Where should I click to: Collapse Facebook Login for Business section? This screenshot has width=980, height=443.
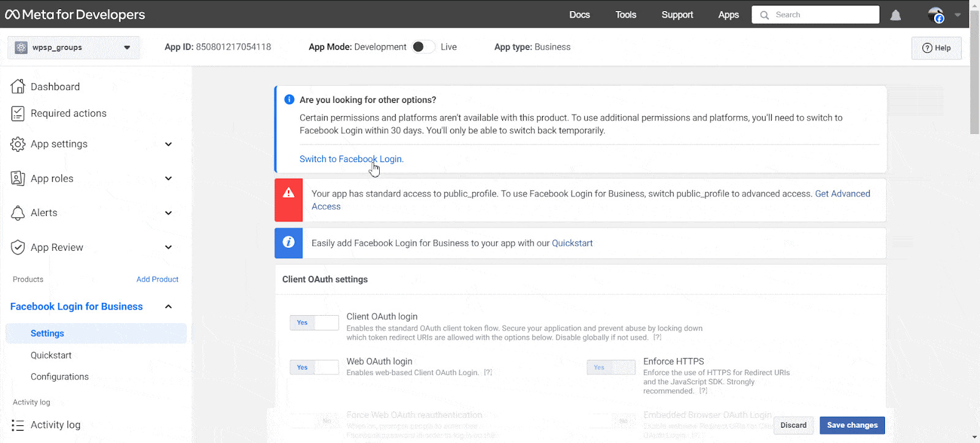pos(168,307)
